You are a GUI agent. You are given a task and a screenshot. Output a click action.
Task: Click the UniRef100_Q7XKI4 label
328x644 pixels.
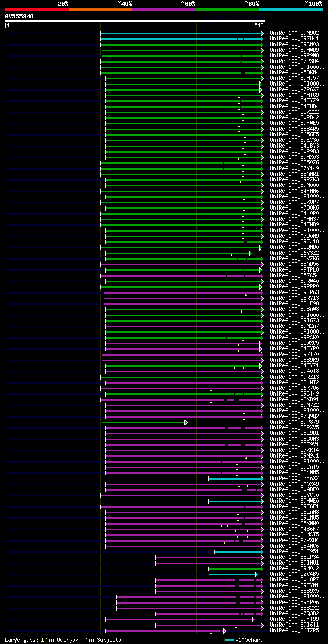click(x=294, y=450)
